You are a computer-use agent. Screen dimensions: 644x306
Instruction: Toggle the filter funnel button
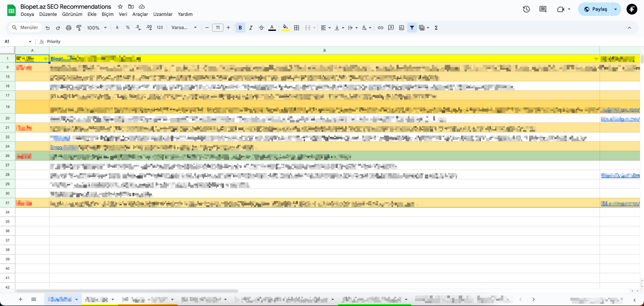pos(412,28)
